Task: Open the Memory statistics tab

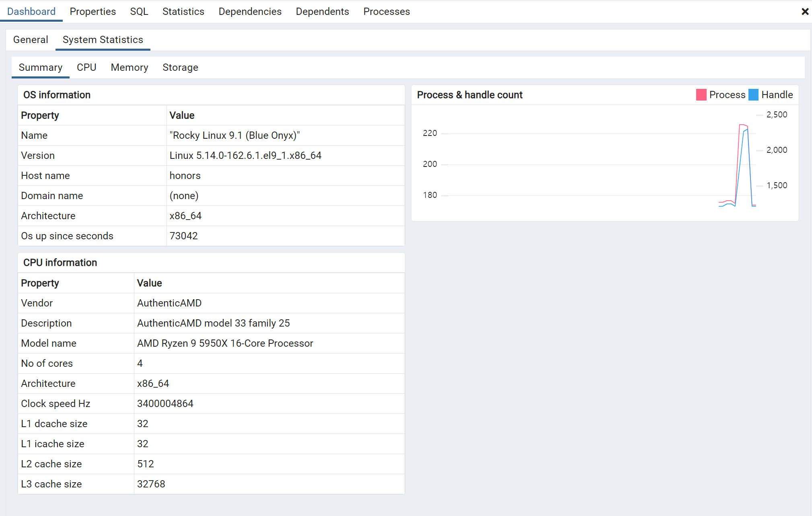Action: pos(130,68)
